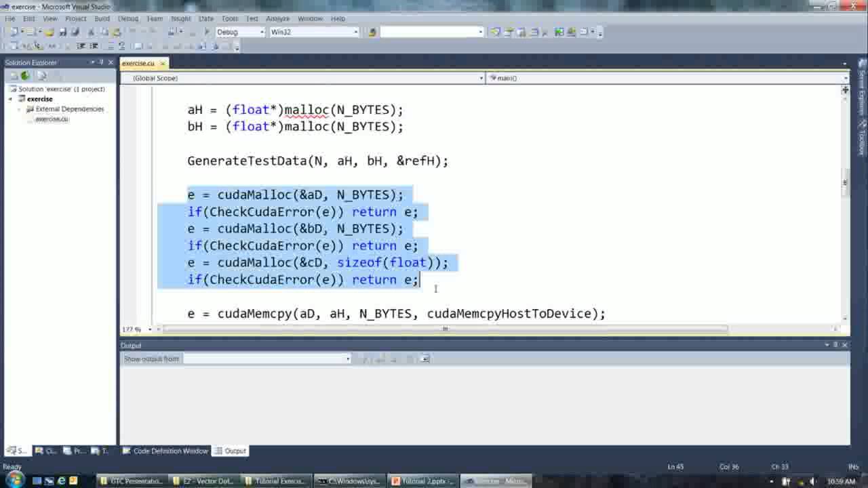This screenshot has height=488, width=868.
Task: Click the cudaMemcpy code line
Action: (396, 313)
